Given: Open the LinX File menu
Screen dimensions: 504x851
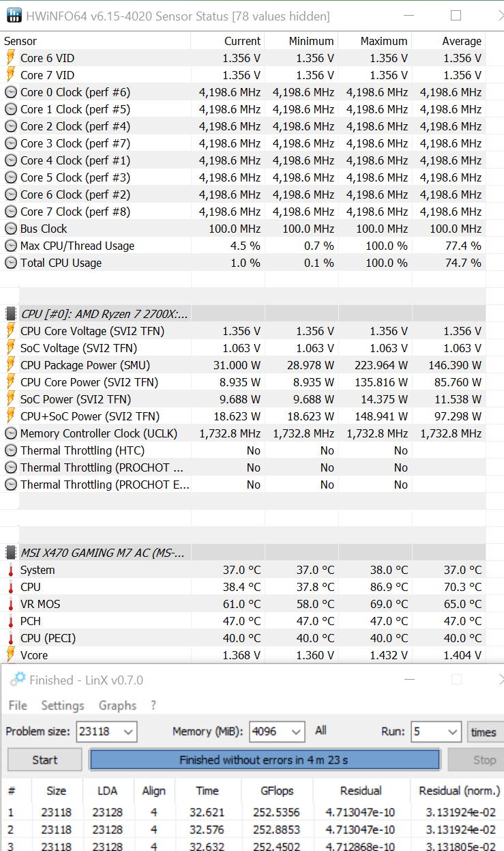Looking at the screenshot, I should click(x=18, y=706).
